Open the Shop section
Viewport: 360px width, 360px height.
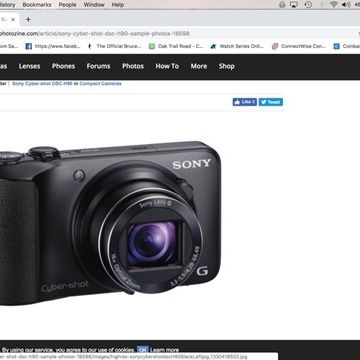pyautogui.click(x=227, y=66)
